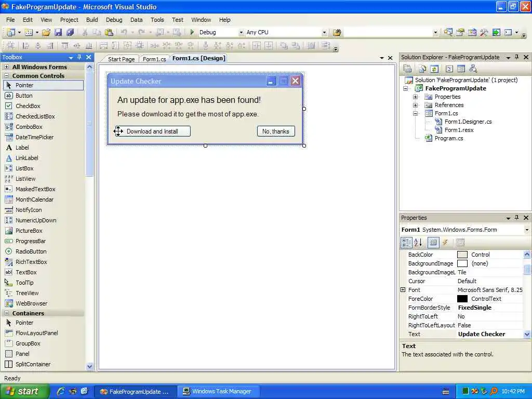The height and width of the screenshot is (399, 532).
Task: Click the ForeColor black color swatch
Action: pyautogui.click(x=462, y=299)
